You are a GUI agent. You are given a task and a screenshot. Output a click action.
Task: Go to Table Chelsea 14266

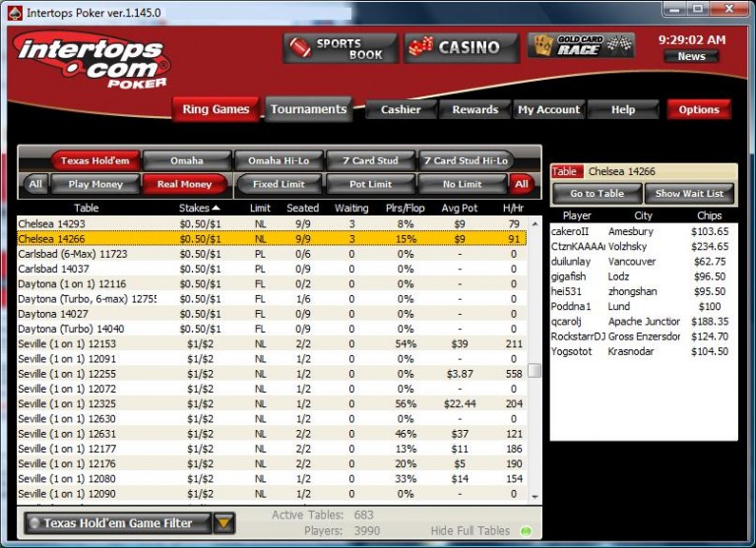(597, 193)
